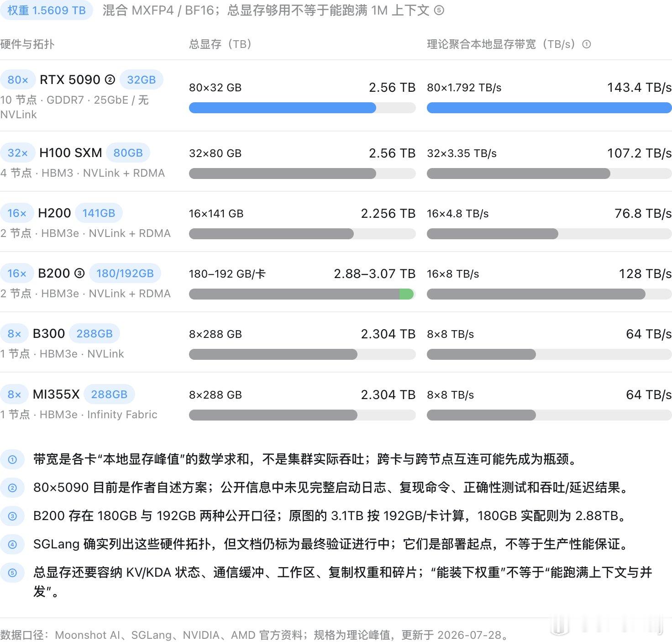The height and width of the screenshot is (642, 672).
Task: Click the 16×4.8 TB/s label
Action: click(x=458, y=214)
